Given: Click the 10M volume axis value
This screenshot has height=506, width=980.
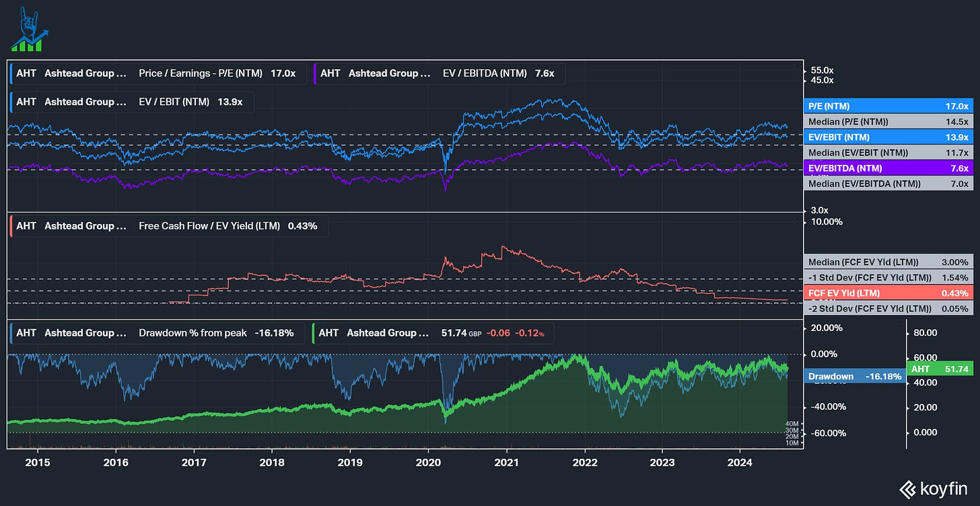Looking at the screenshot, I should click(792, 443).
